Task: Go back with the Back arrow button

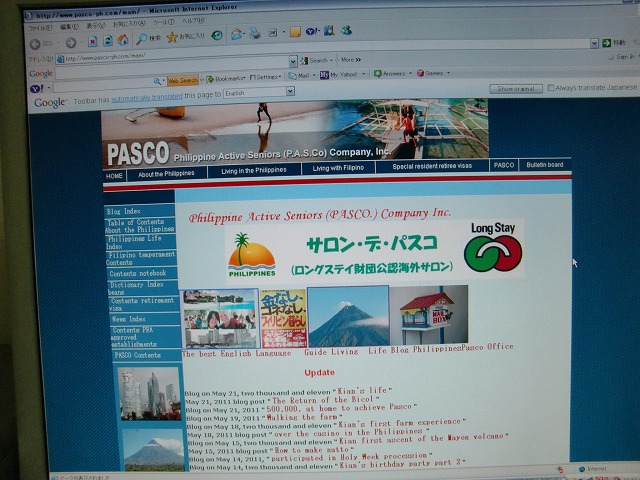Action: pyautogui.click(x=35, y=44)
